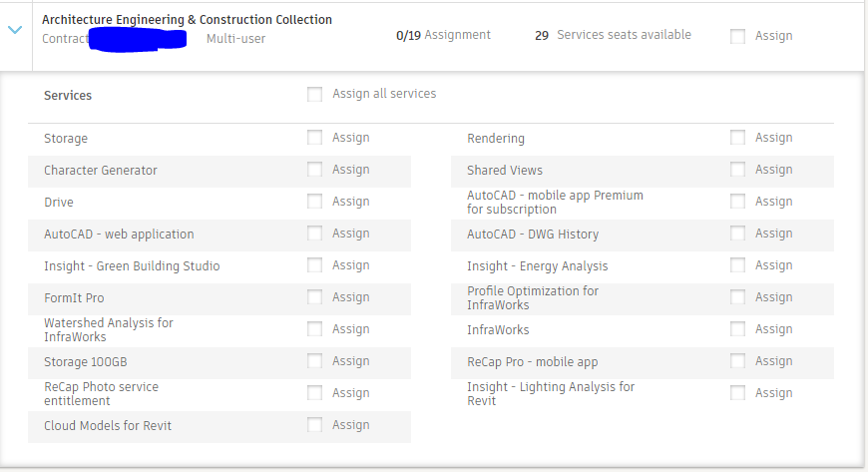The width and height of the screenshot is (868, 472).
Task: Assign AutoCAD - web application service
Action: (x=315, y=234)
